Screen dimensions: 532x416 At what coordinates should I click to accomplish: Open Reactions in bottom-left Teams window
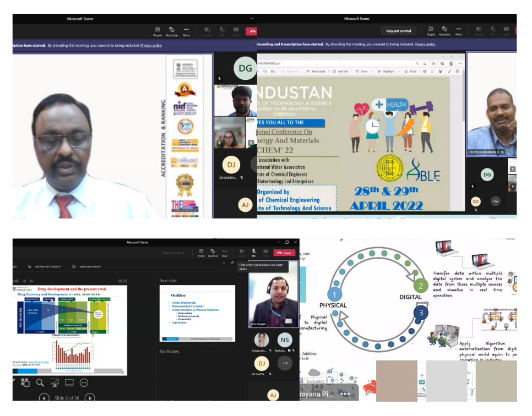point(213,253)
